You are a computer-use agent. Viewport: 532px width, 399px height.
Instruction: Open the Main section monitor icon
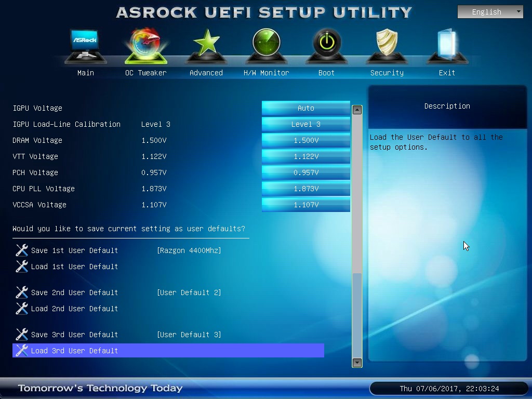pos(86,46)
